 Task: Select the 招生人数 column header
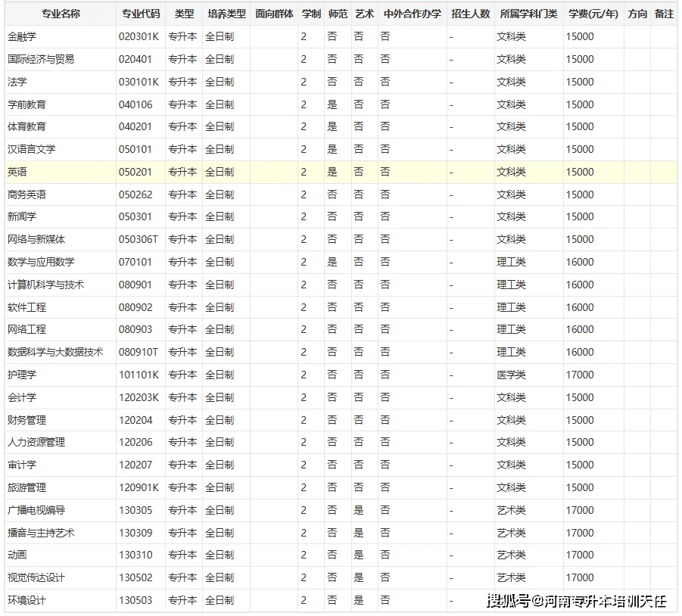471,14
